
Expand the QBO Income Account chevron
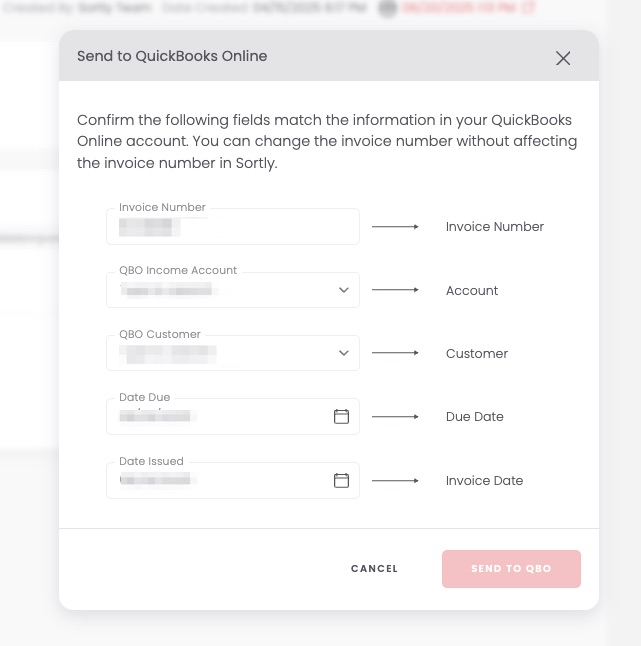tap(343, 290)
